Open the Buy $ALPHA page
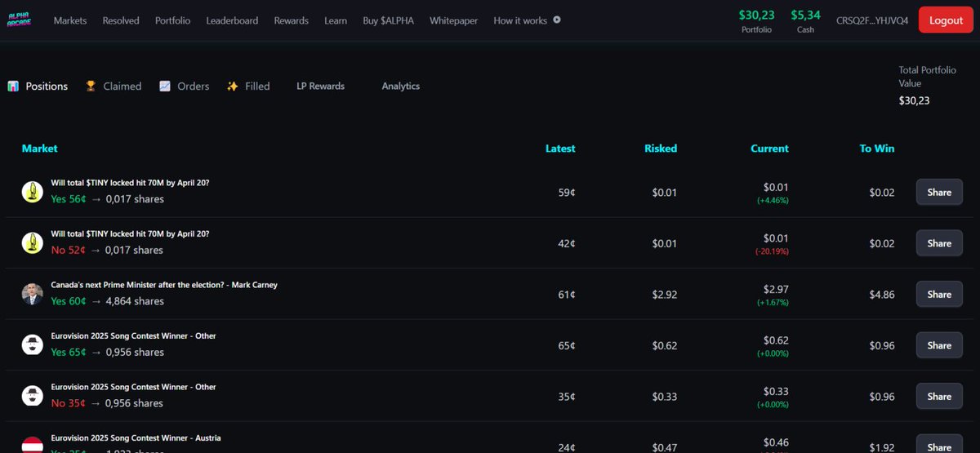 389,20
